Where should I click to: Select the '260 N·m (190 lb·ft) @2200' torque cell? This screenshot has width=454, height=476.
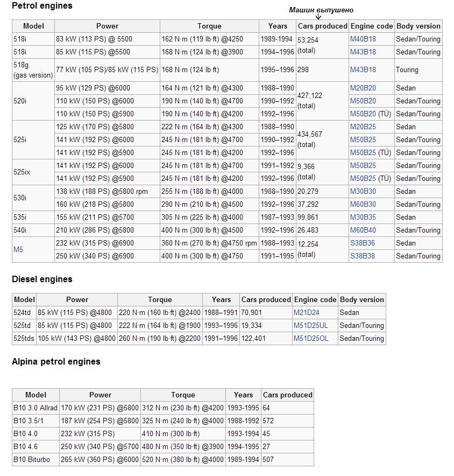click(x=160, y=339)
